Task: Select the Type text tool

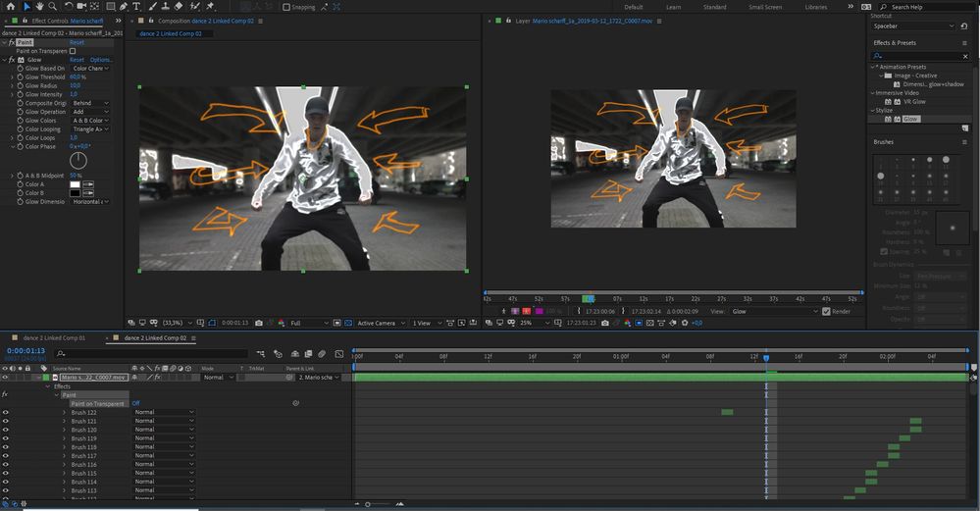Action: click(136, 7)
